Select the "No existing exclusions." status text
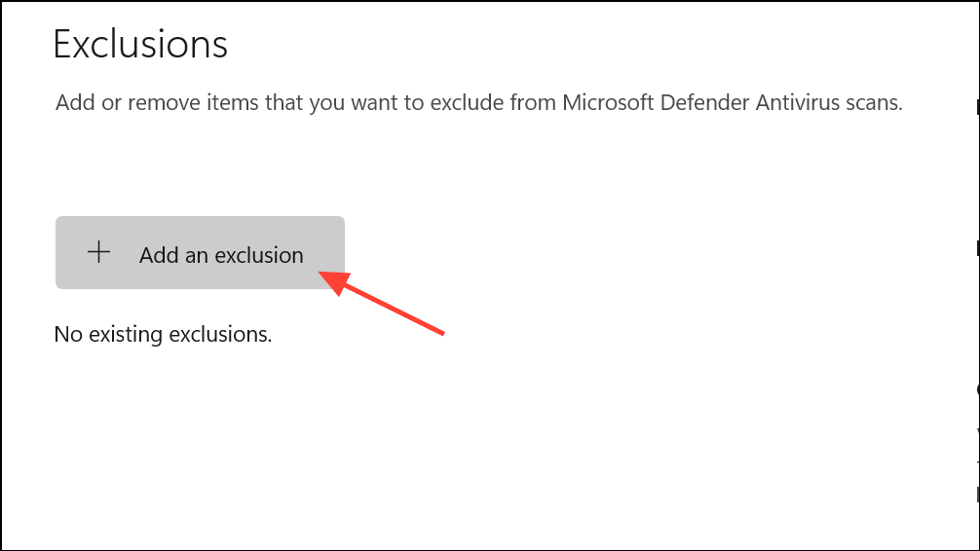980x551 pixels. [x=163, y=335]
